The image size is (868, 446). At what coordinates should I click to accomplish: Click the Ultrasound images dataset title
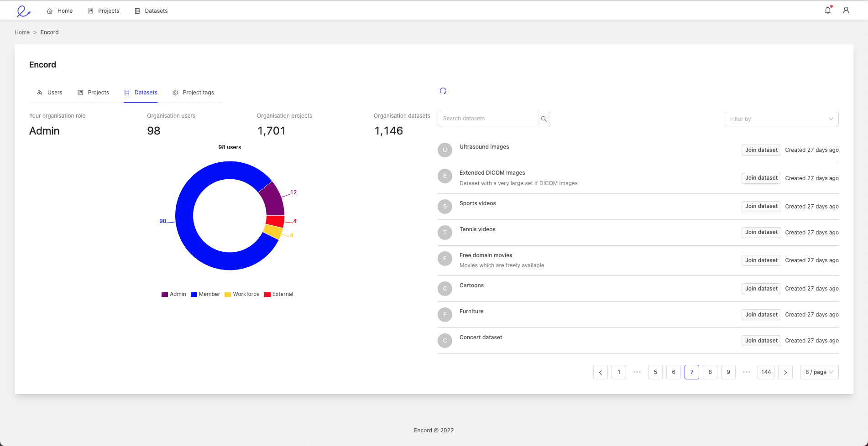[x=484, y=147]
